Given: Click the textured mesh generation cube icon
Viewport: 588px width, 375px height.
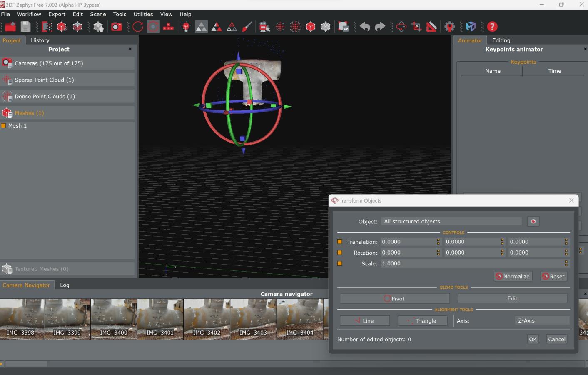Looking at the screenshot, I should (x=77, y=27).
